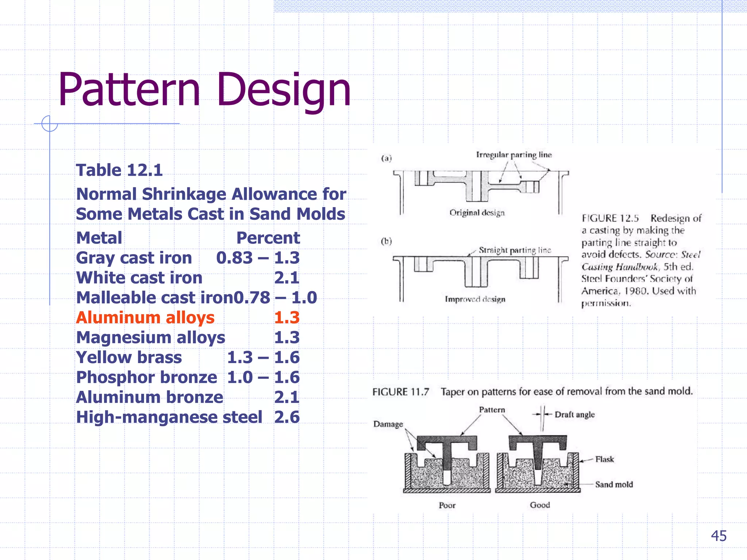Select the highlighted 'Aluminum alloys' row
This screenshot has width=747, height=560.
coord(188,318)
